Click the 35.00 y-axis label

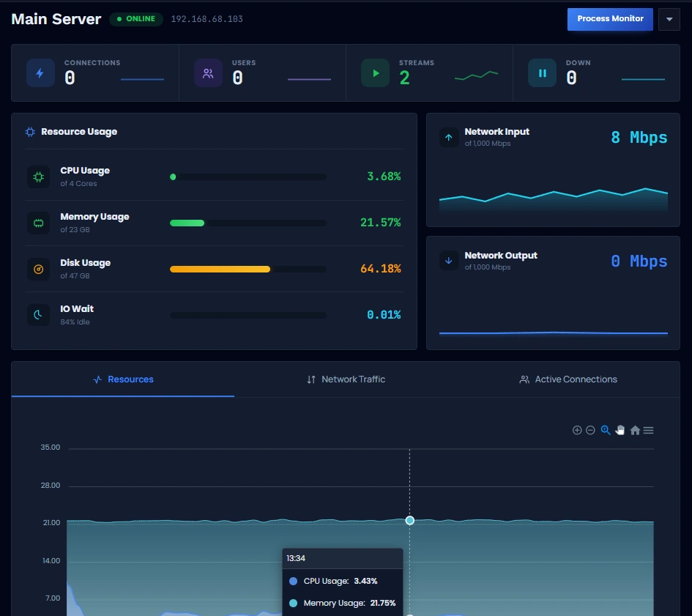(x=51, y=448)
